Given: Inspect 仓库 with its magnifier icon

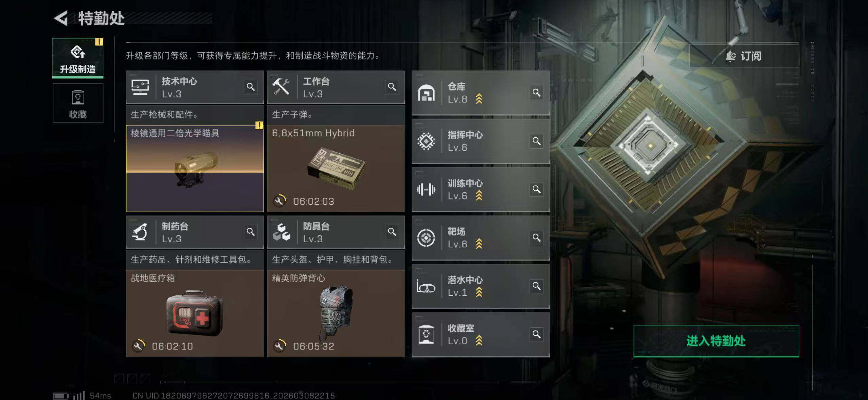Looking at the screenshot, I should [x=537, y=92].
